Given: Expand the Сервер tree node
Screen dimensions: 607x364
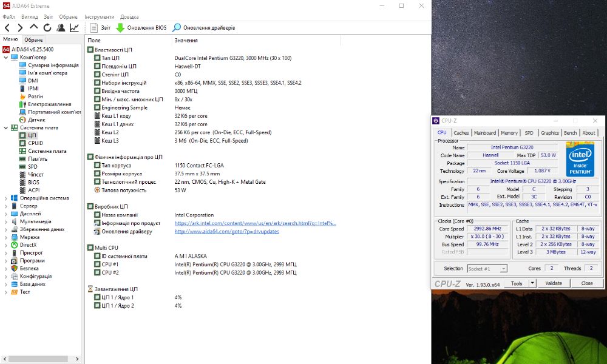Looking at the screenshot, I should click(5, 206).
